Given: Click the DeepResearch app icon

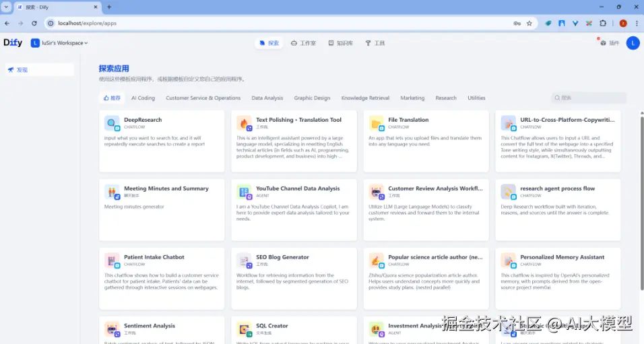Looking at the screenshot, I should [x=112, y=123].
